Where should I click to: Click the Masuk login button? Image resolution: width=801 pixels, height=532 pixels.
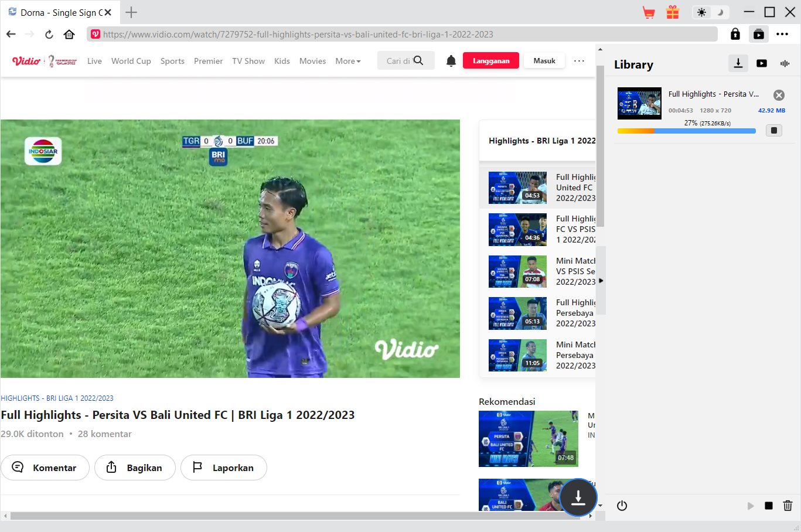[x=544, y=61]
